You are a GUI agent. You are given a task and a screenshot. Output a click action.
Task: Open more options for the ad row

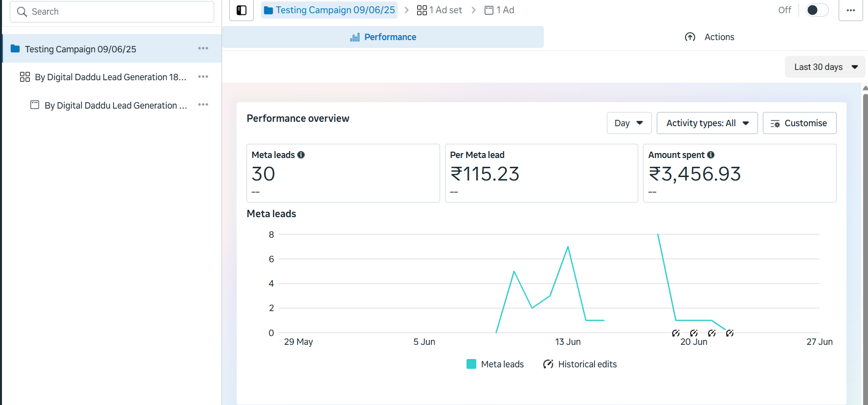(203, 105)
